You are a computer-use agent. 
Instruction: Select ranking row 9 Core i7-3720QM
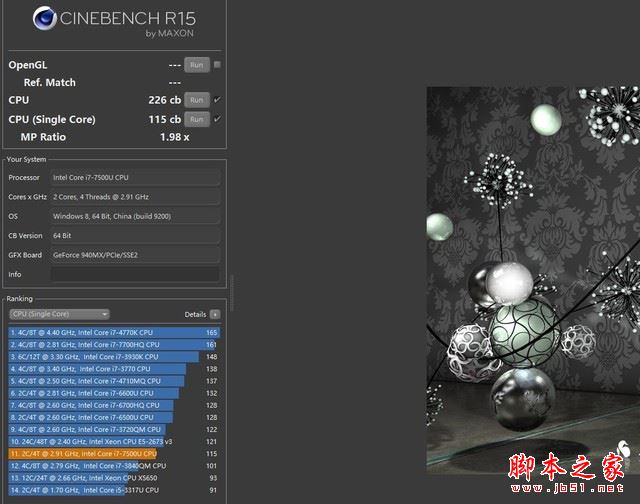pyautogui.click(x=114, y=429)
